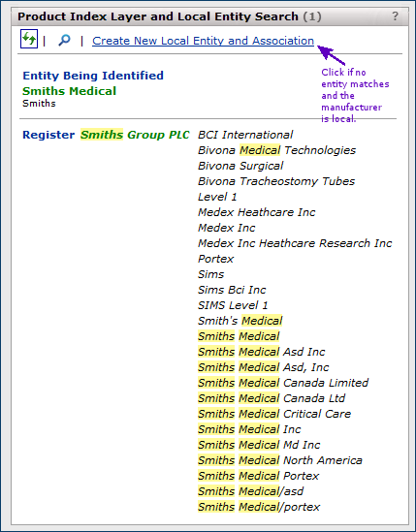The height and width of the screenshot is (532, 416).
Task: Click the green refresh arrows icon
Action: pos(29,39)
